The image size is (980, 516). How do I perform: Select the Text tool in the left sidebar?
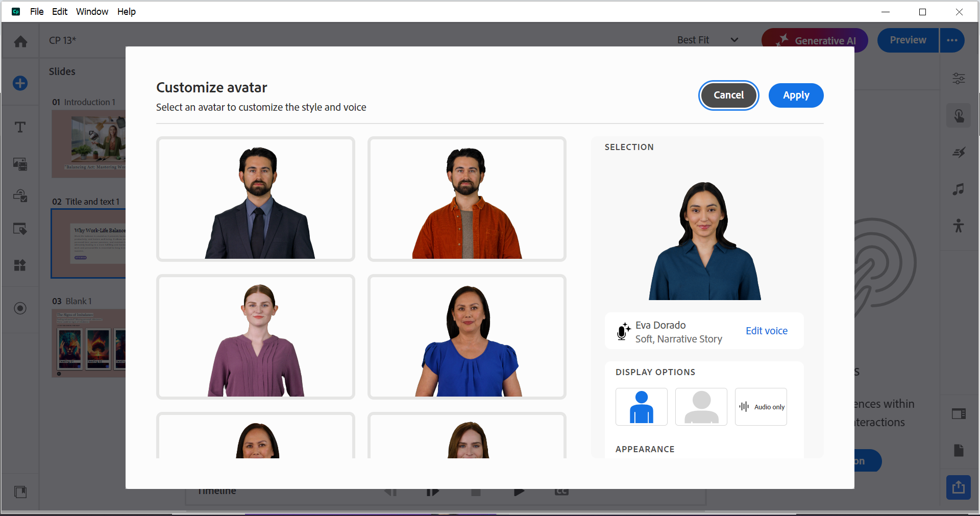click(19, 127)
